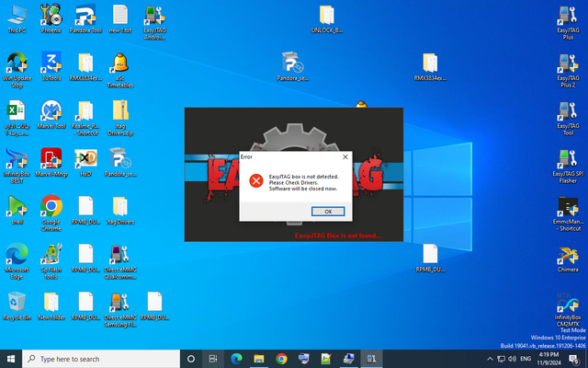Open the Marvel Tool shortcut
The image size is (588, 368).
51,114
